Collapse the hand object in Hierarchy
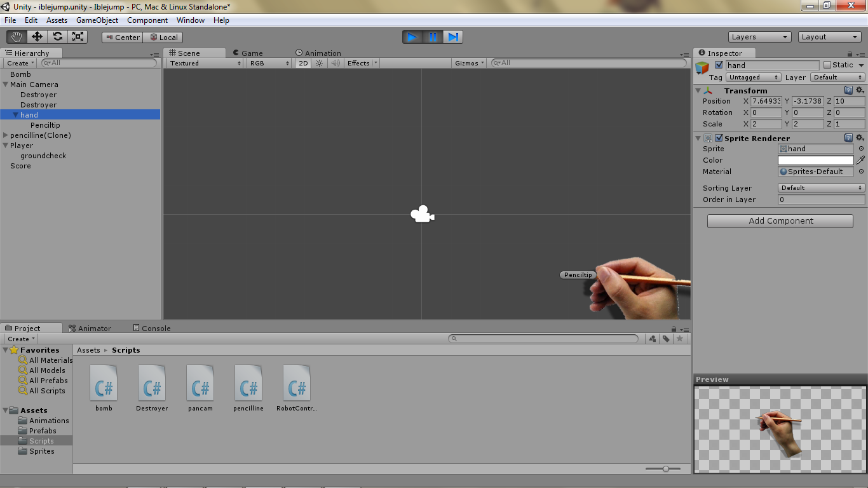 (x=15, y=115)
